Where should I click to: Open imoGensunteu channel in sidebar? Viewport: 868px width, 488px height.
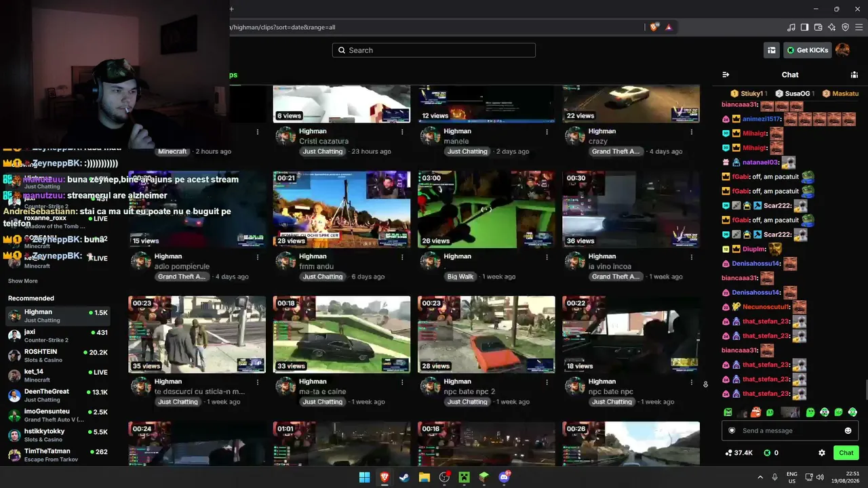58,415
